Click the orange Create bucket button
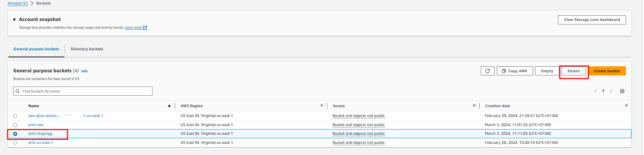Image resolution: width=644 pixels, height=155 pixels. click(607, 71)
